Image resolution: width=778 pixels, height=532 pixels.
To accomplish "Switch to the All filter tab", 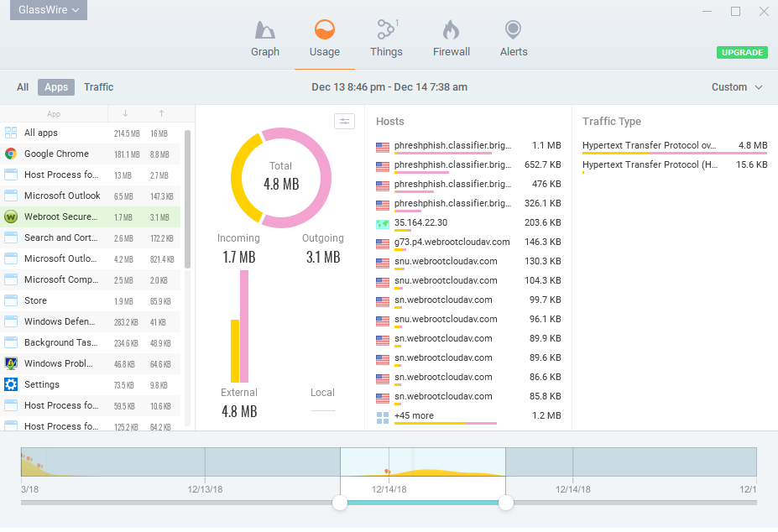I will pyautogui.click(x=23, y=87).
